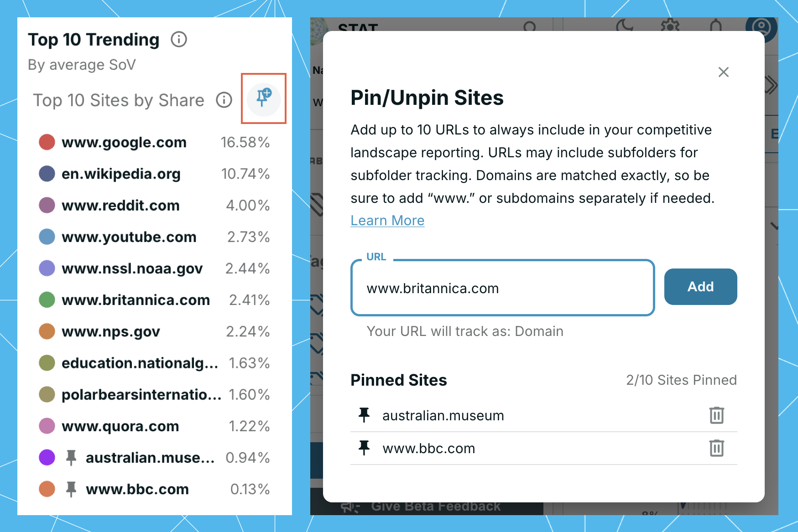Select www.nssl.noaa.gov purple color dot
The width and height of the screenshot is (798, 532).
(47, 268)
